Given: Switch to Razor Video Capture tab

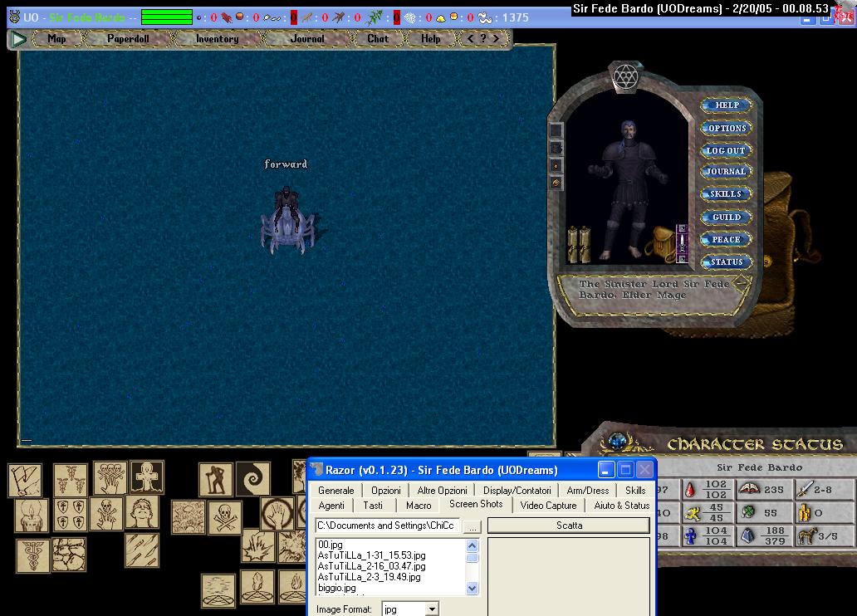Looking at the screenshot, I should pyautogui.click(x=548, y=506).
